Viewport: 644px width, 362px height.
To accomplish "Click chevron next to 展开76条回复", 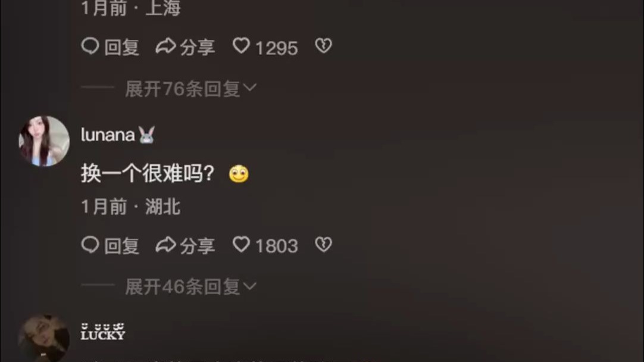I will click(250, 88).
